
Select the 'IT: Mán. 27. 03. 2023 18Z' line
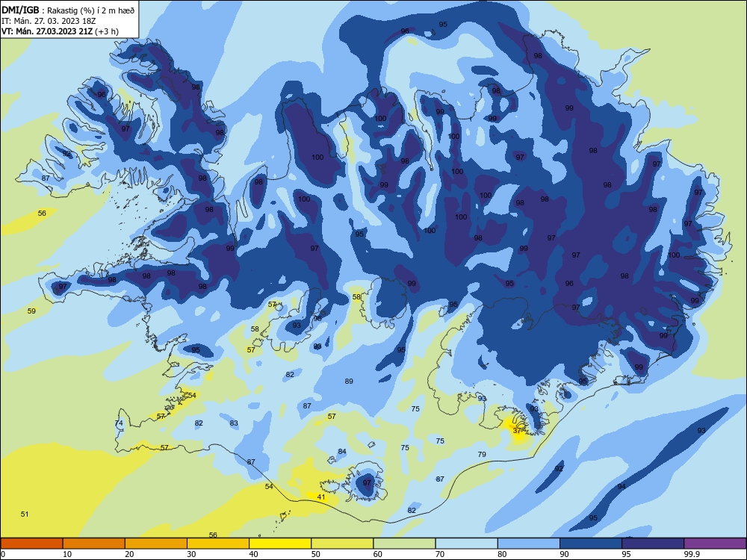[49, 21]
